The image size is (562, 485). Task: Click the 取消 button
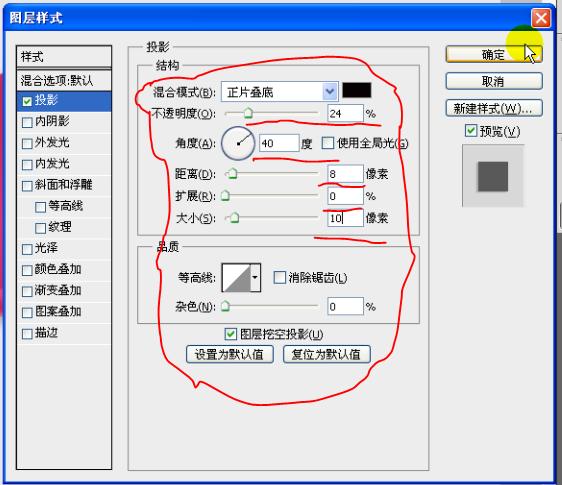coord(494,81)
